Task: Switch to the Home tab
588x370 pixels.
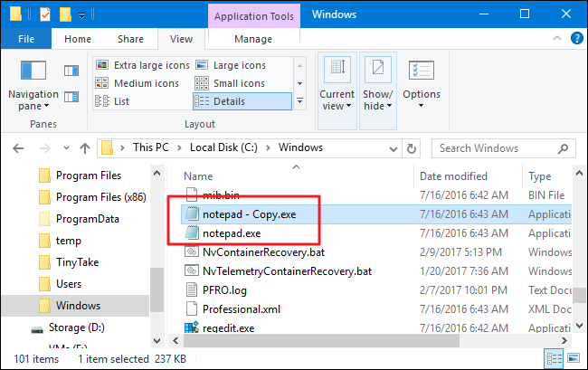Action: point(78,39)
